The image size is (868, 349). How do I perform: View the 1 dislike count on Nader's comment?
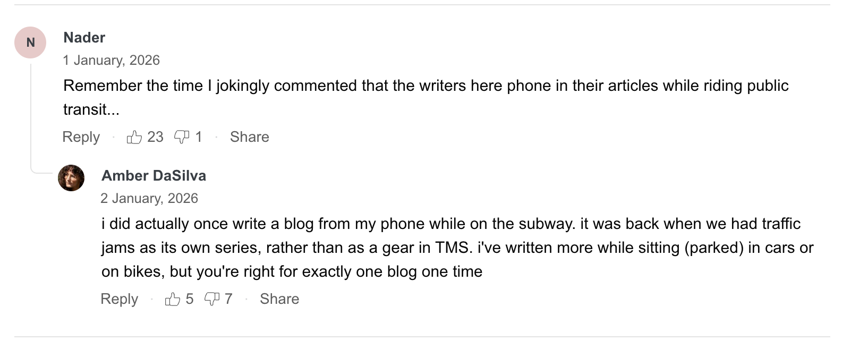pyautogui.click(x=199, y=137)
